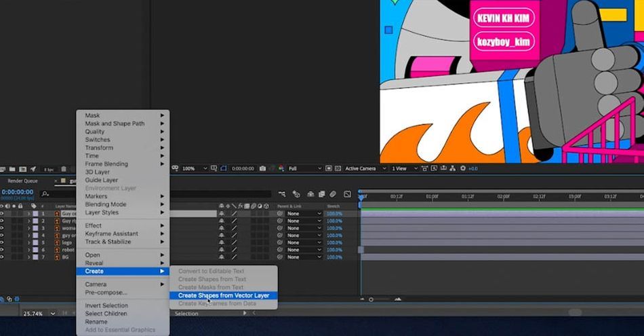Open the Active Camera dropdown
The width and height of the screenshot is (644, 336).
[x=365, y=168]
